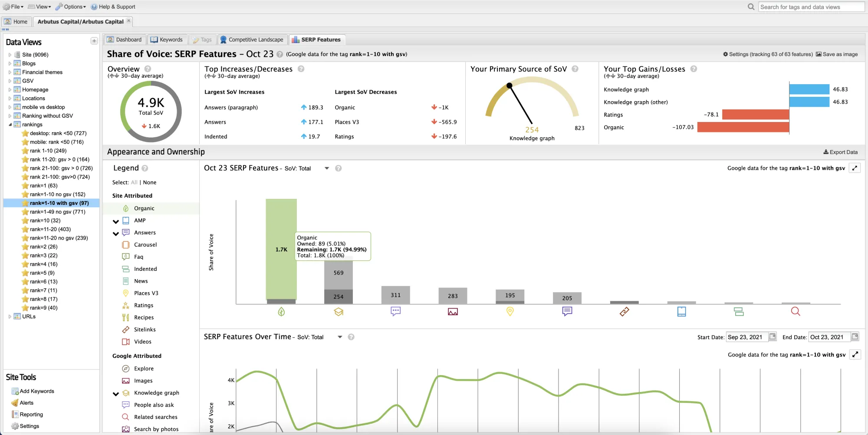Image resolution: width=868 pixels, height=435 pixels.
Task: Switch to the Competitive Landscape tab
Action: click(252, 40)
